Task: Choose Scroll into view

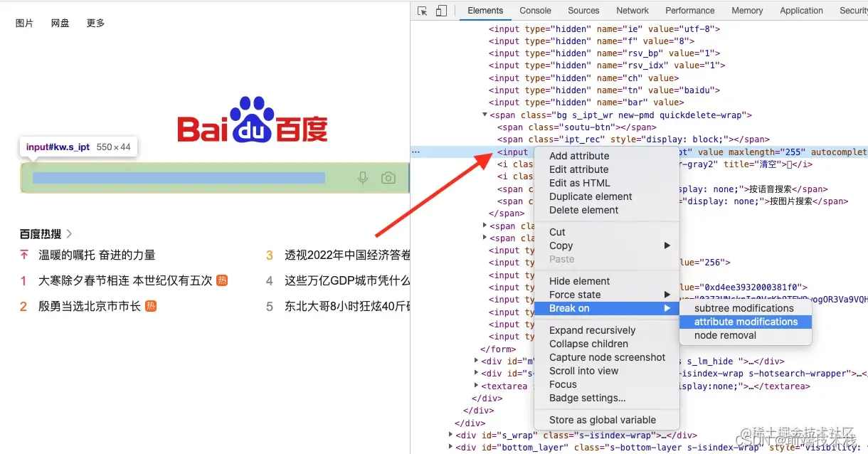Action: click(x=607, y=371)
